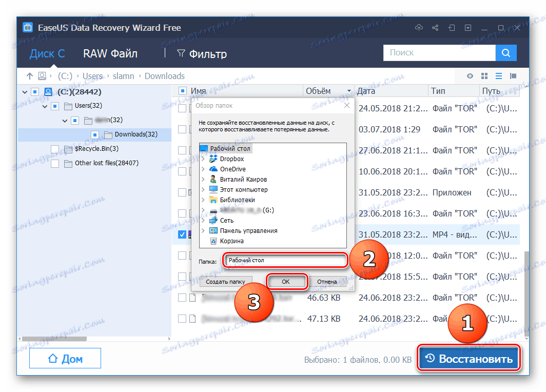Image resolution: width=546 pixels, height=392 pixels.
Task: Sort by Тип column header
Action: click(x=454, y=91)
